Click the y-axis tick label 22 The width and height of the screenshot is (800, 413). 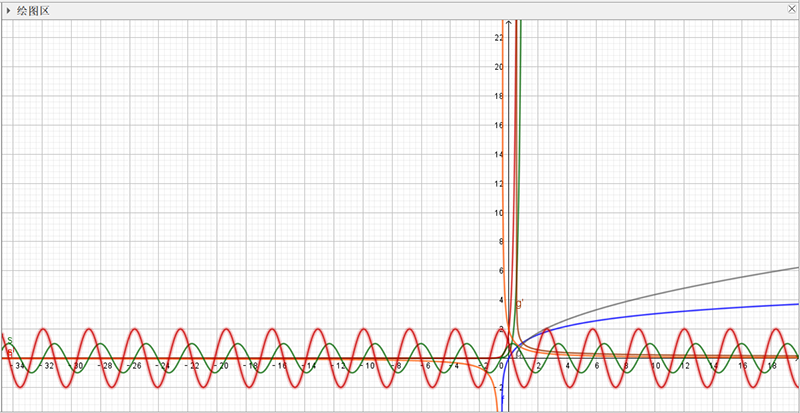pyautogui.click(x=498, y=37)
